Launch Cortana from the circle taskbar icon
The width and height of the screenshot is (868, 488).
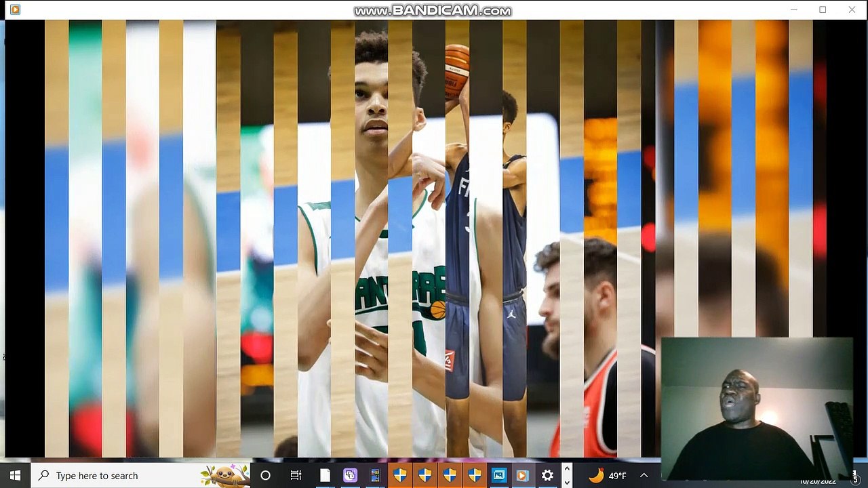(x=266, y=475)
